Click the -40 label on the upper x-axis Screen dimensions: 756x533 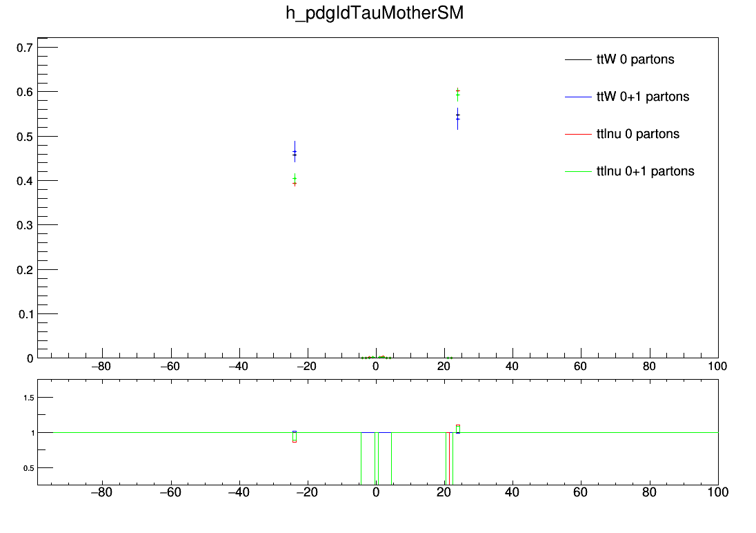[x=238, y=367]
